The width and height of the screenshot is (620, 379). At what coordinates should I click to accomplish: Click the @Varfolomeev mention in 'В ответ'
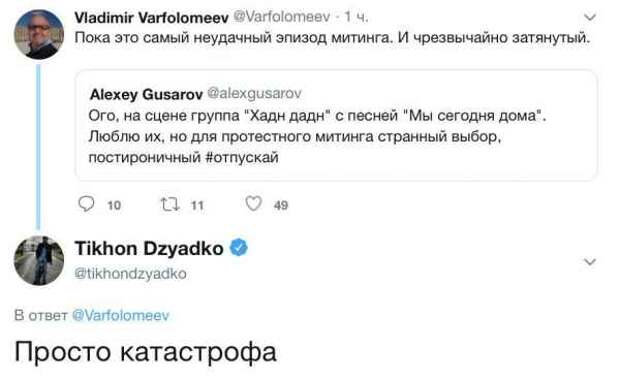(121, 315)
